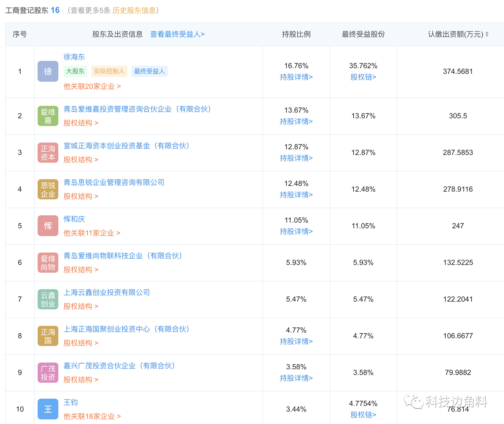Viewport: 504px width, 424px height.
Task: Open 上海云鑫创业投资有限公司 page
Action: pos(107,292)
